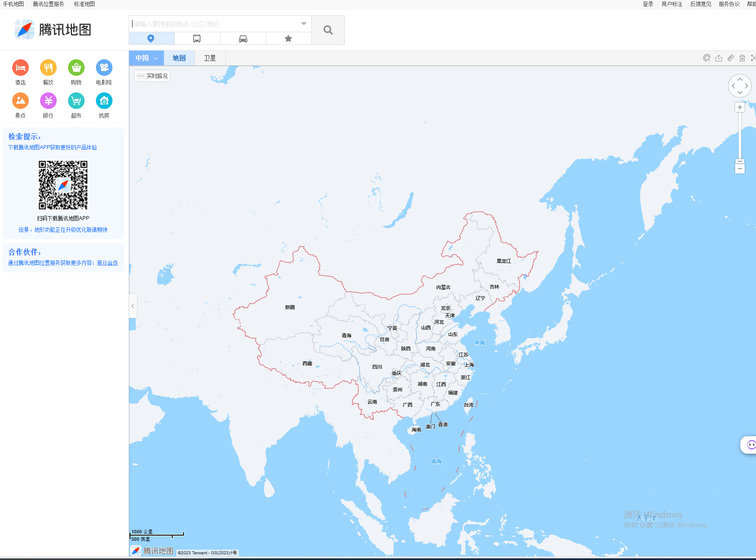
Task: Click the search magnifier button
Action: coord(327,30)
